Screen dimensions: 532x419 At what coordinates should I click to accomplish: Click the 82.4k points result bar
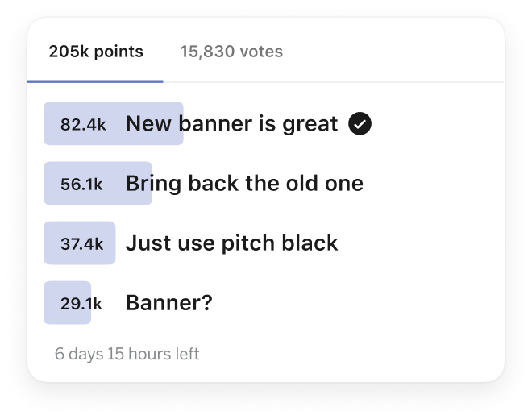pos(114,124)
